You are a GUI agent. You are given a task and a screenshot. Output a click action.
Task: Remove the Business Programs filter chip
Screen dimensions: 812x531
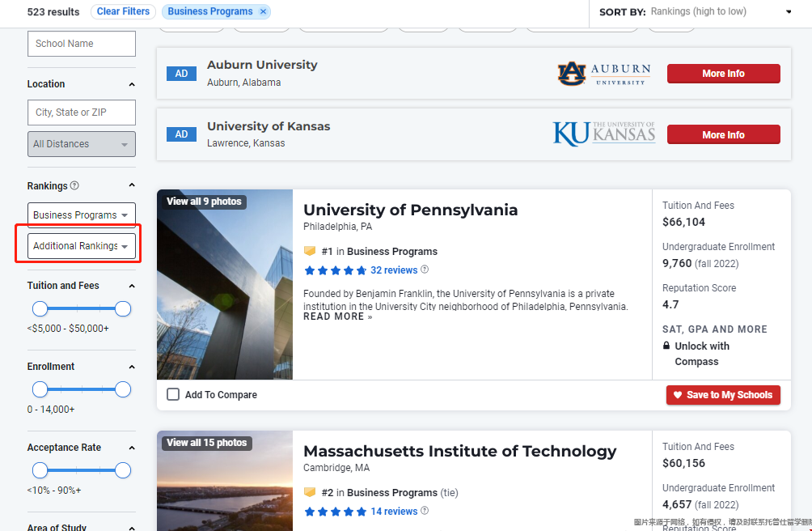coord(263,11)
